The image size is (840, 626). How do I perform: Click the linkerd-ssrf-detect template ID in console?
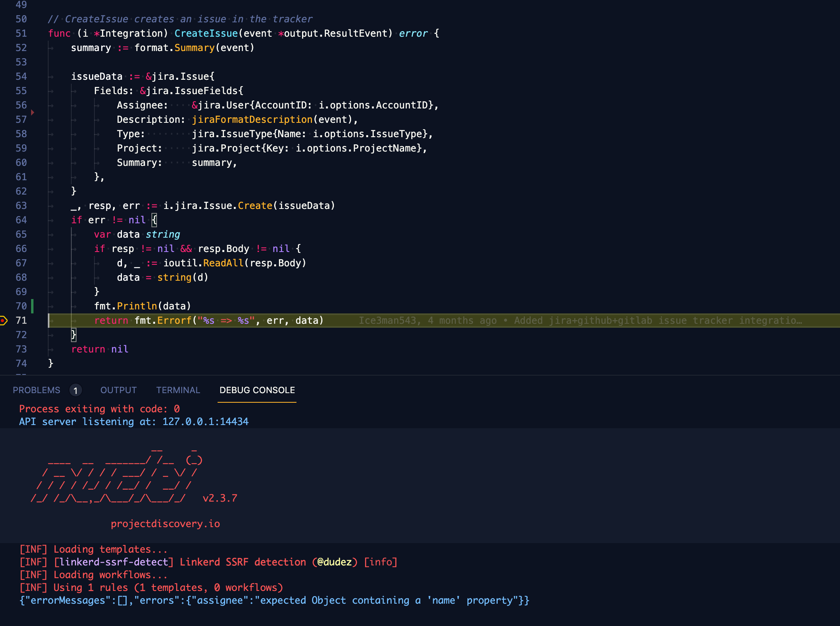click(x=114, y=562)
